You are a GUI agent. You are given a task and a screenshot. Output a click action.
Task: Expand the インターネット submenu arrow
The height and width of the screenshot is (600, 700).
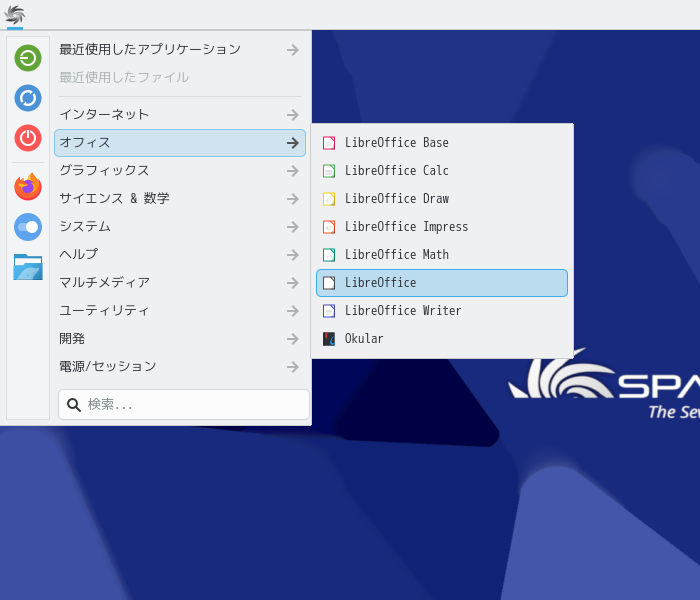[x=293, y=115]
